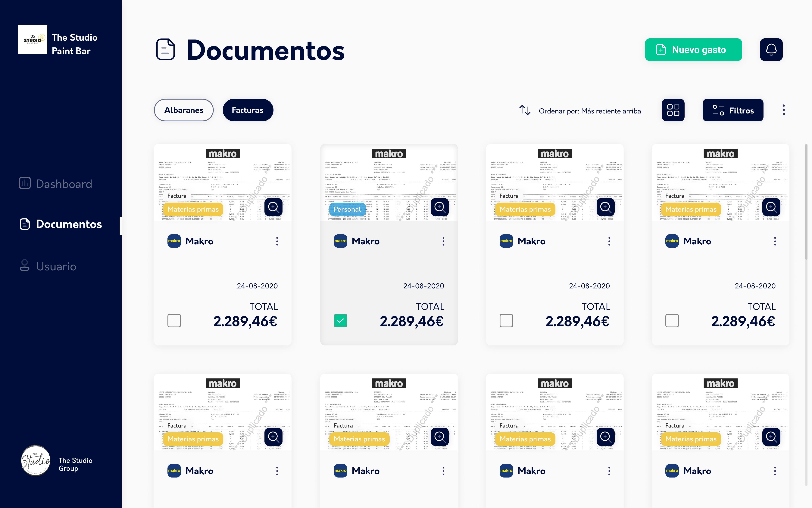Create a new expense with Nuevo gasto
Screen dimensions: 812x508
tap(693, 50)
